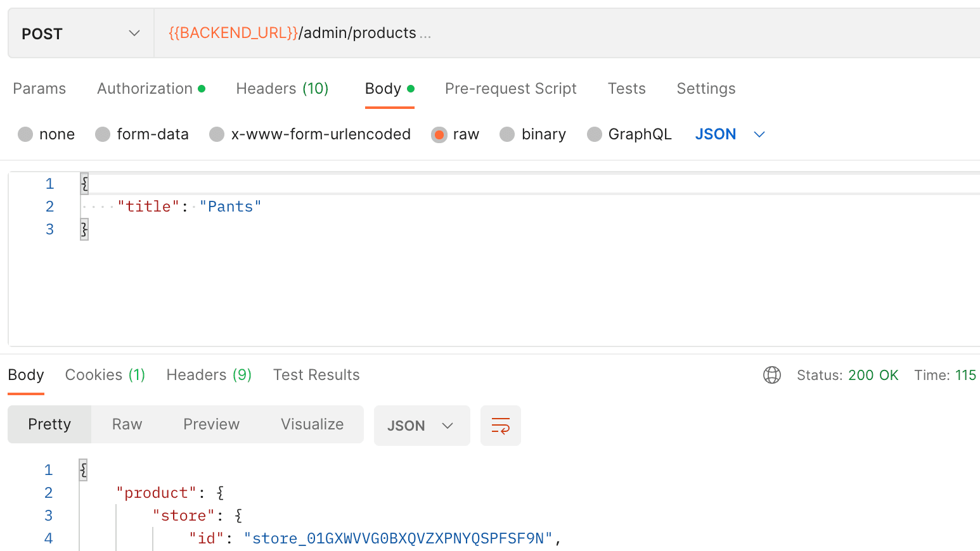Open the response format JSON dropdown
The height and width of the screenshot is (551, 980).
coord(422,425)
